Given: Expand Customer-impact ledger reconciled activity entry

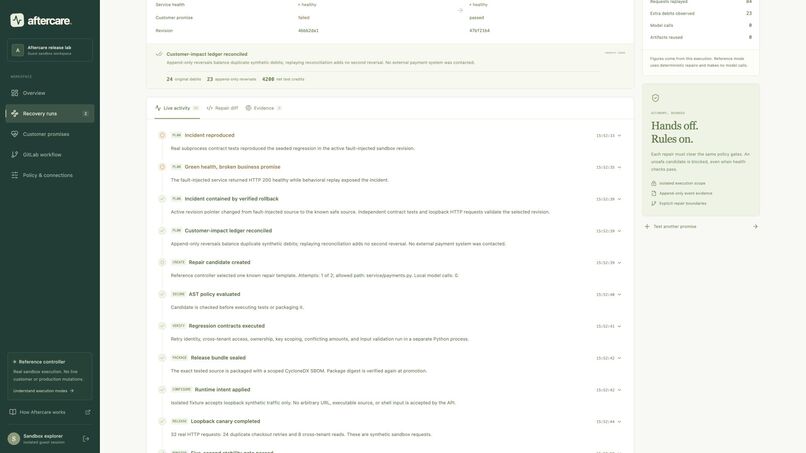Looking at the screenshot, I should click(619, 231).
